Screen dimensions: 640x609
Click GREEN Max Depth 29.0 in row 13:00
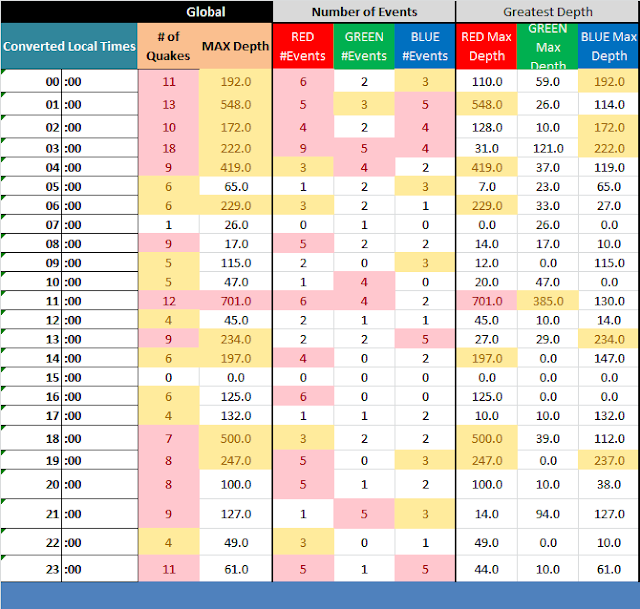pyautogui.click(x=548, y=339)
